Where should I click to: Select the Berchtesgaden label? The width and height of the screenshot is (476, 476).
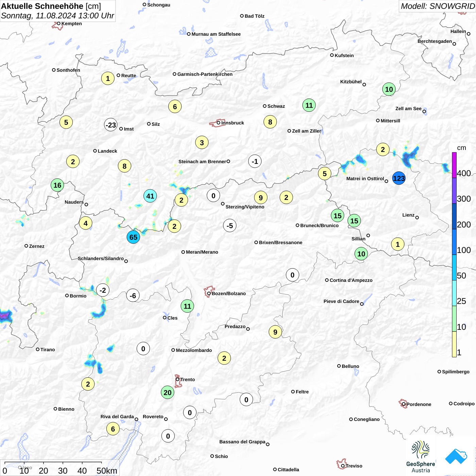(435, 41)
